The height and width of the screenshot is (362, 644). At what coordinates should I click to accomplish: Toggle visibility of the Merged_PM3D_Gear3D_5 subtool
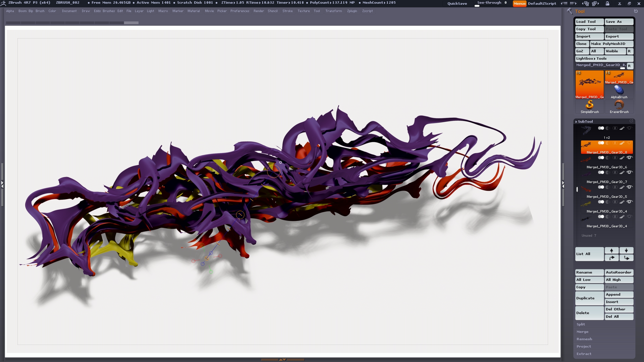[630, 187]
